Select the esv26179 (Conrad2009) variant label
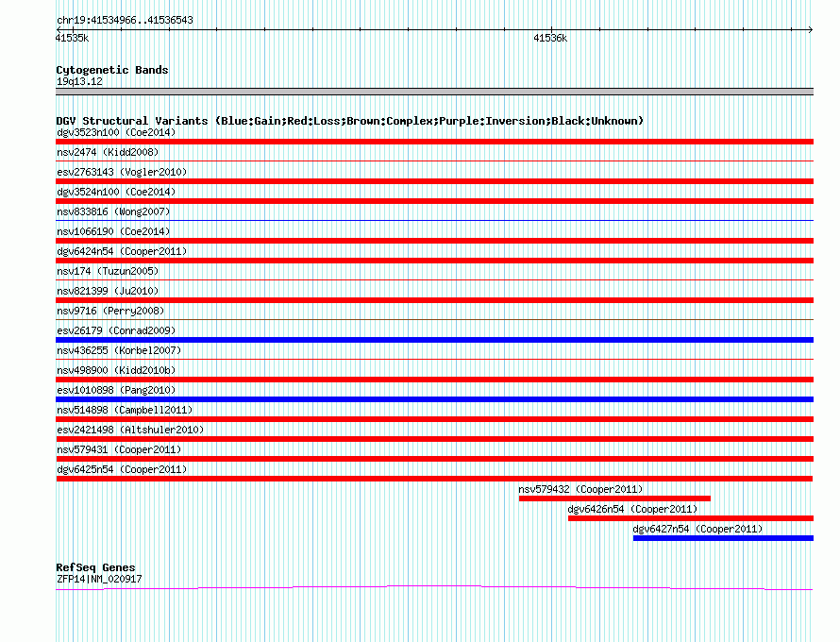Viewport: 840px width, 642px height. click(116, 330)
